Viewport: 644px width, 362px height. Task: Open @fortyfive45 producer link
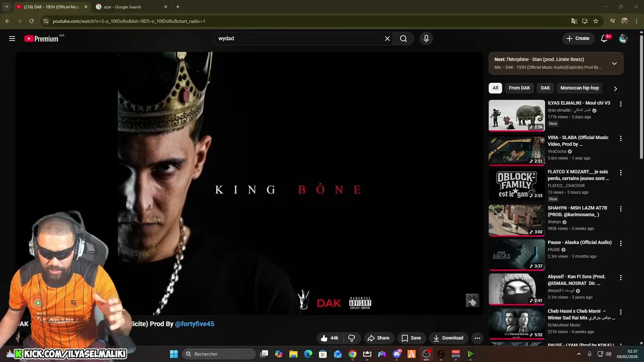point(195,324)
